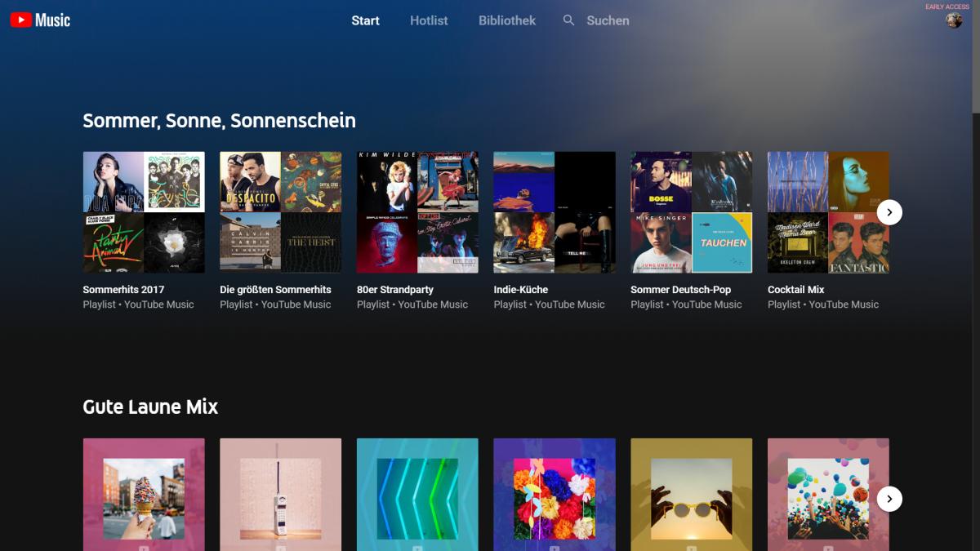
Task: Click the Cocktail Mix title link
Action: (795, 290)
